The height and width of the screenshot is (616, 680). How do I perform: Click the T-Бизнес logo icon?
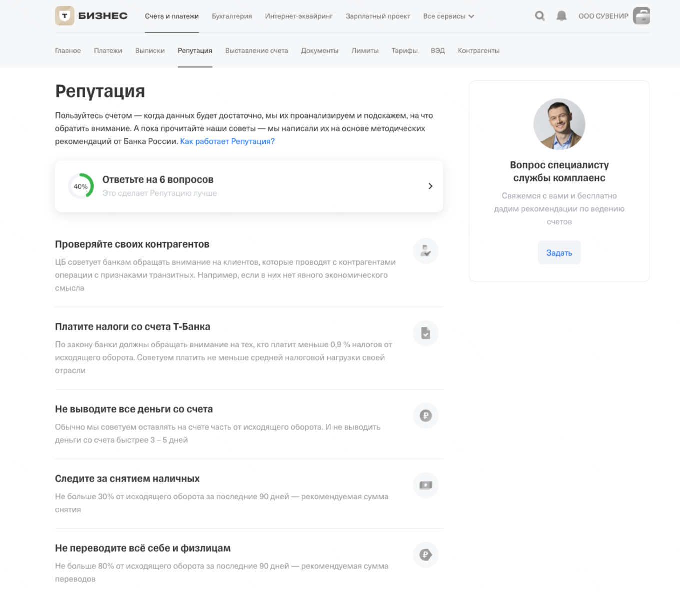point(64,16)
